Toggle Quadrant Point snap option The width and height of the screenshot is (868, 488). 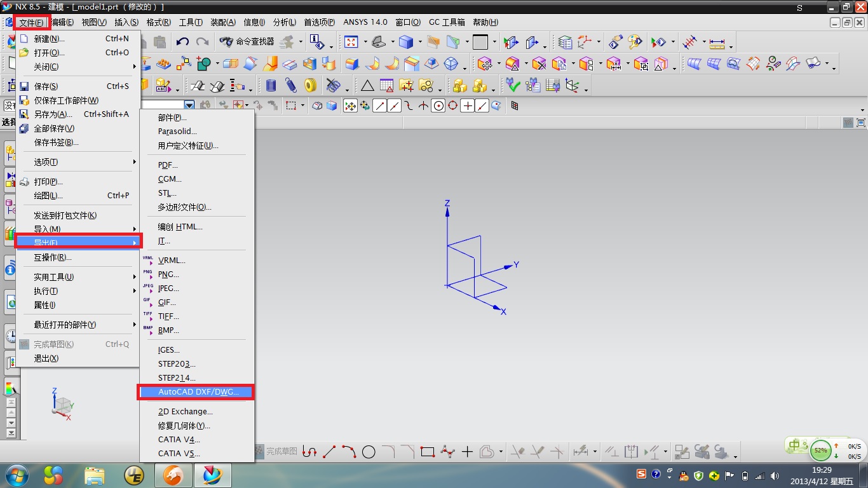452,106
